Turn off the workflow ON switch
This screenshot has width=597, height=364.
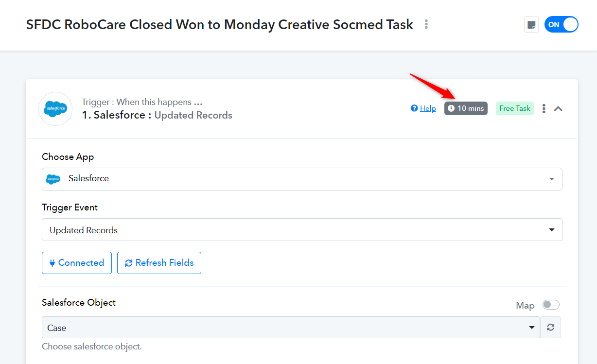(562, 25)
